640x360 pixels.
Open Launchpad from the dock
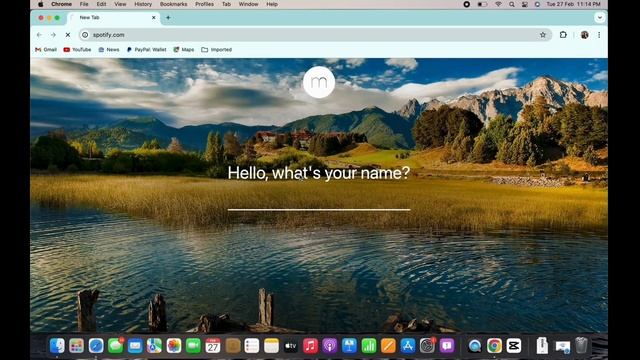coord(76,346)
